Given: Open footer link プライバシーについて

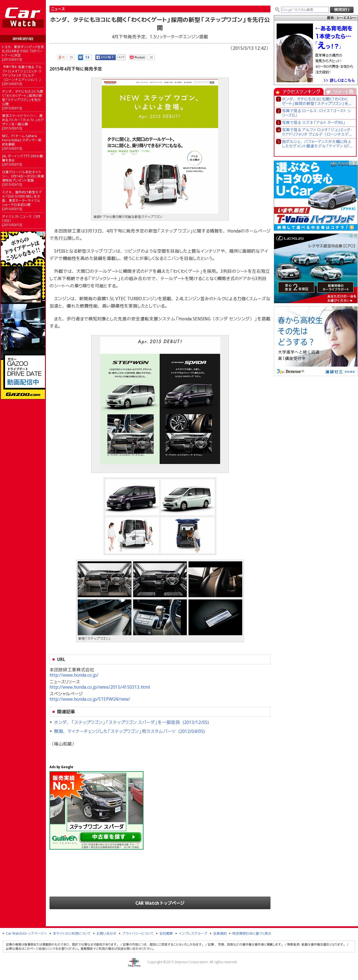Looking at the screenshot, I should [x=138, y=933].
